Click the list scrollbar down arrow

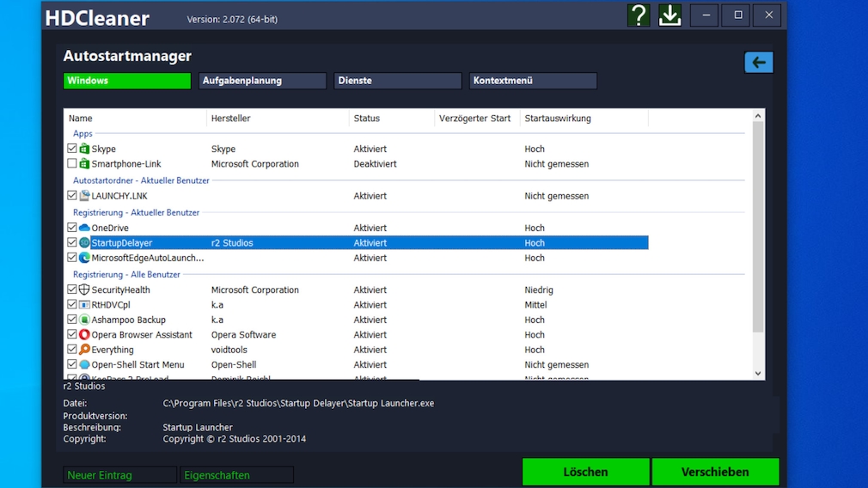point(758,374)
